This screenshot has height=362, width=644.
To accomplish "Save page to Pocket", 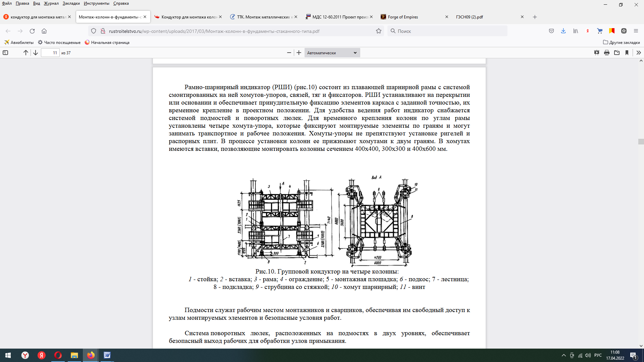I will [x=551, y=31].
